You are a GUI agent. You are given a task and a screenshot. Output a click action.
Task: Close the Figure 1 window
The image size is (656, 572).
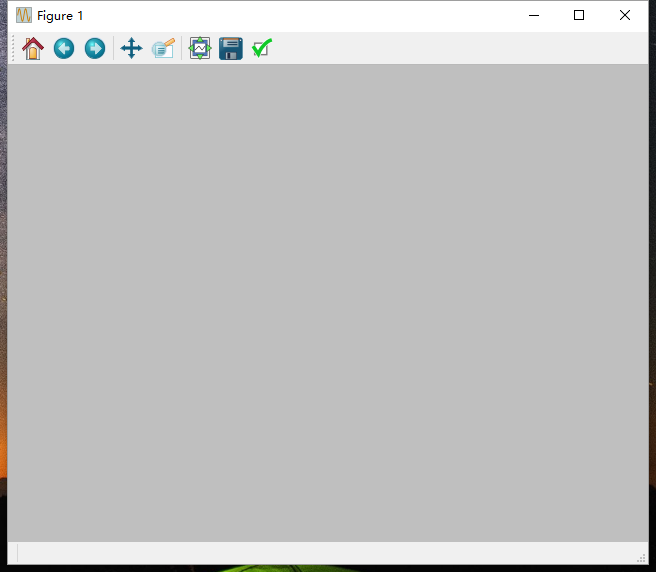coord(625,15)
